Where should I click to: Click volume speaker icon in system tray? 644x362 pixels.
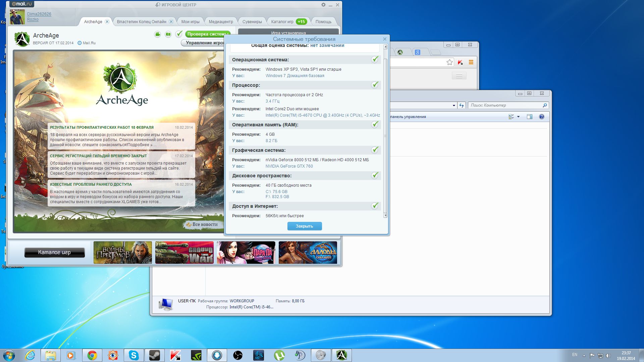608,356
